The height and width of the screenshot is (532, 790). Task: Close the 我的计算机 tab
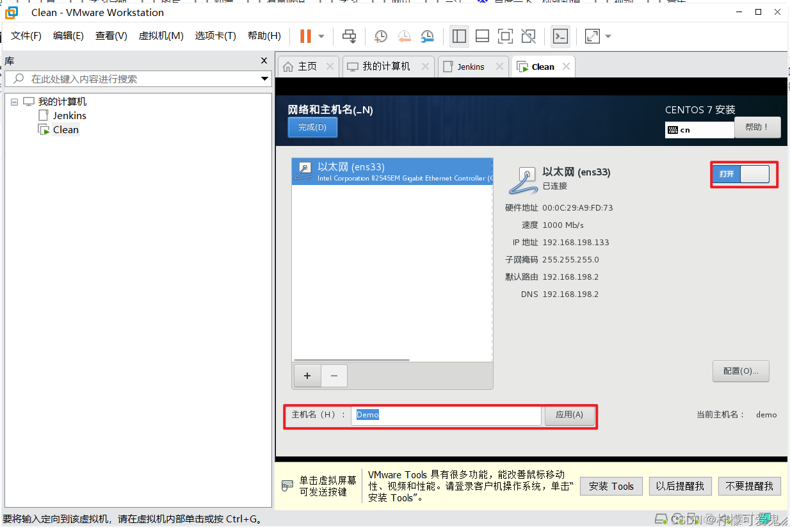424,67
